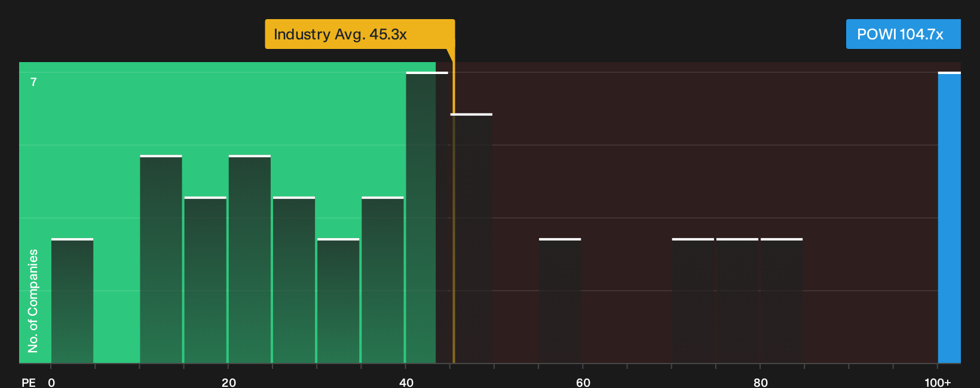Viewport: 980px width, 388px height.
Task: Click the x-axis tick label 80
Action: [761, 383]
